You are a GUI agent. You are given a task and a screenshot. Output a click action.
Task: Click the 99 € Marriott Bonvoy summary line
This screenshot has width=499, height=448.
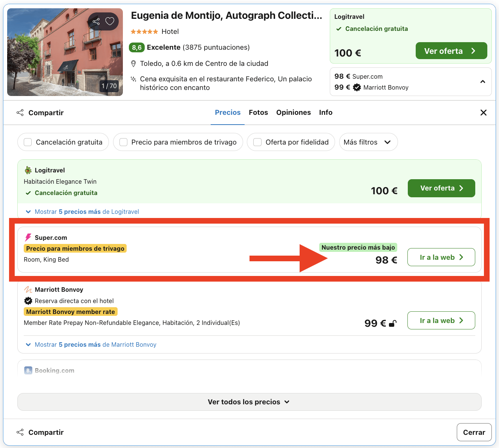click(x=371, y=87)
